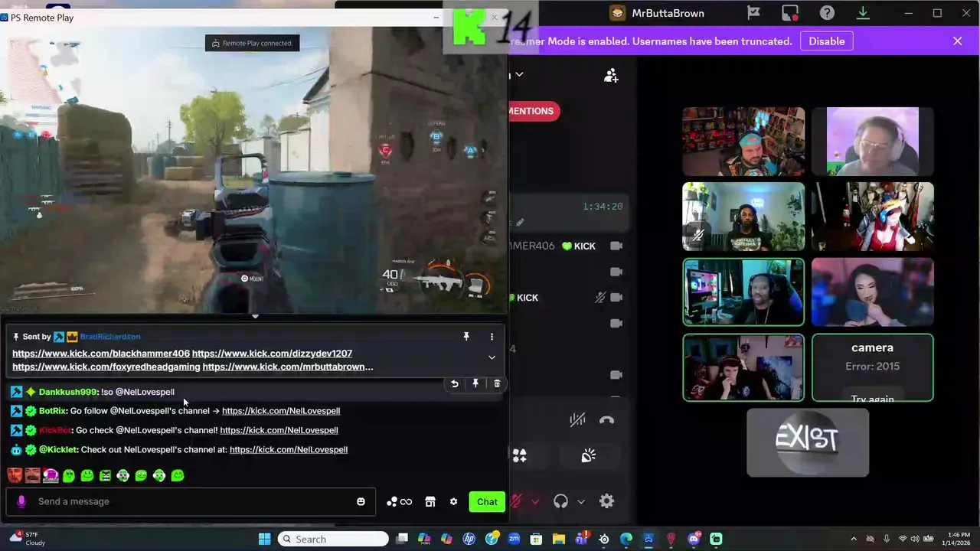The image size is (980, 551).
Task: Show hidden system tray icons
Action: tap(854, 539)
